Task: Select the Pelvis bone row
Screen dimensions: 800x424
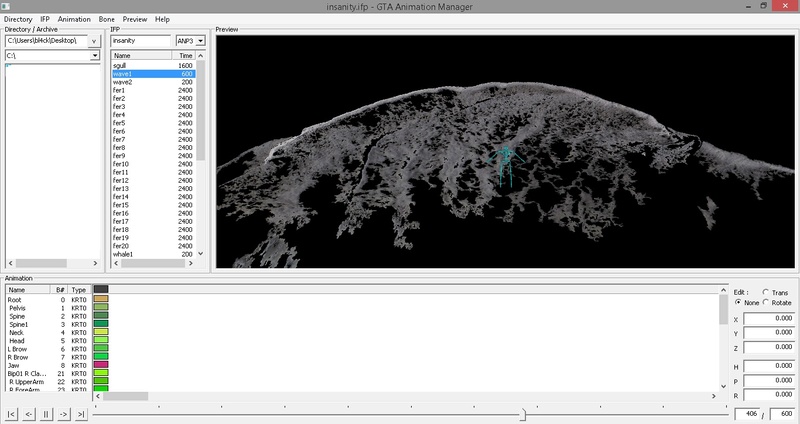Action: [48, 308]
